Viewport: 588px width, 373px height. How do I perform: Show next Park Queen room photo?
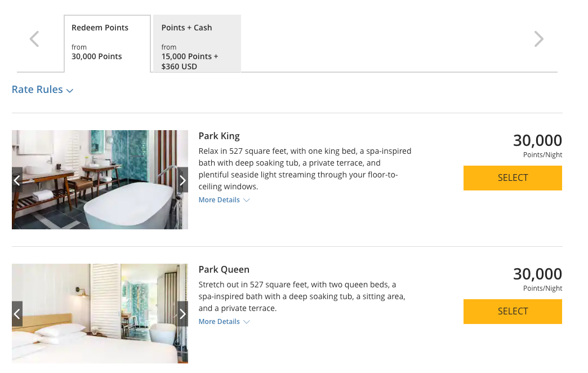(182, 314)
